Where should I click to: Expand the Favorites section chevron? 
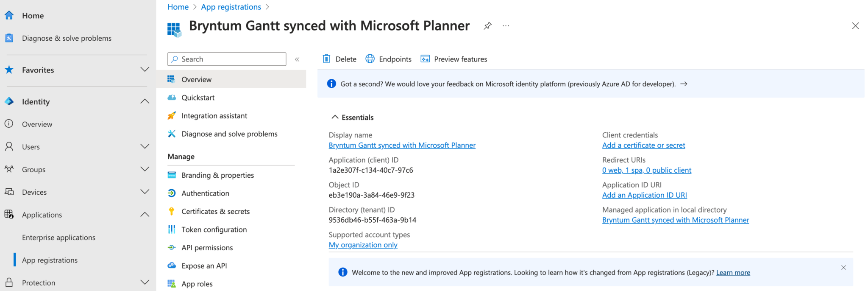click(145, 70)
